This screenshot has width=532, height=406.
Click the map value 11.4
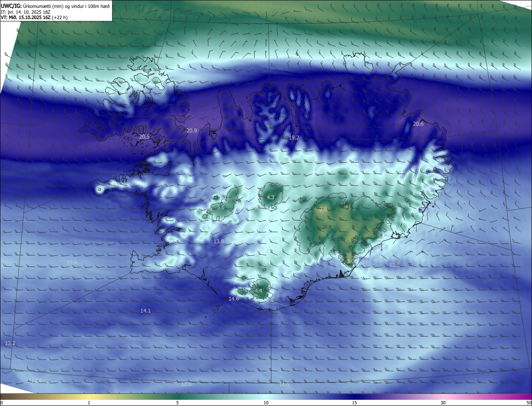point(72,262)
